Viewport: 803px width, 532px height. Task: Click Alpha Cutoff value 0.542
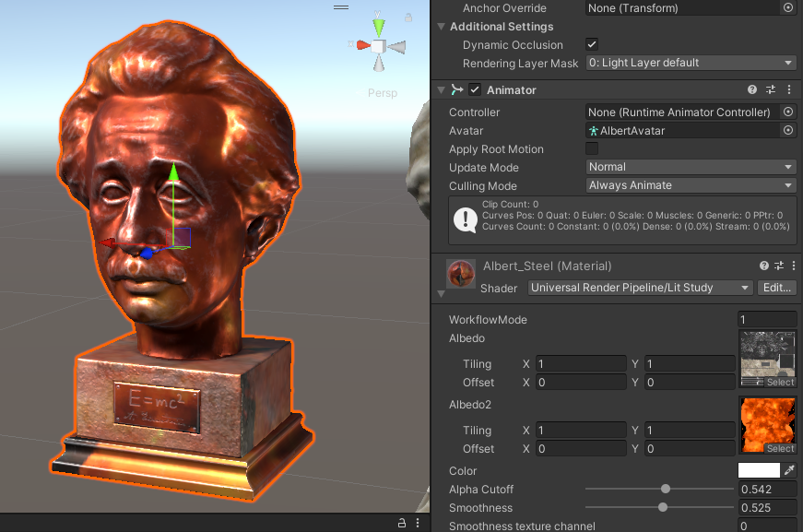coord(767,489)
